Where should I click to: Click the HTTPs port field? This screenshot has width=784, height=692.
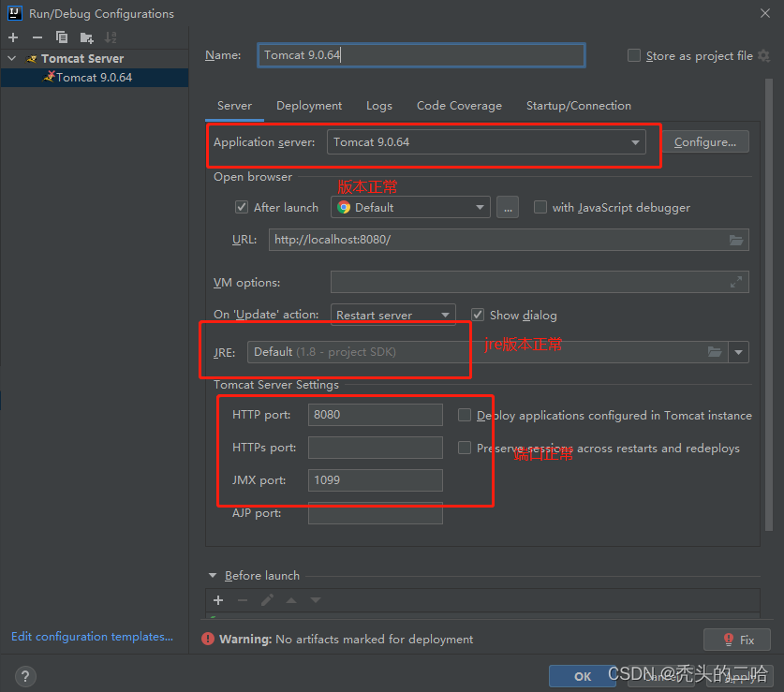point(375,448)
